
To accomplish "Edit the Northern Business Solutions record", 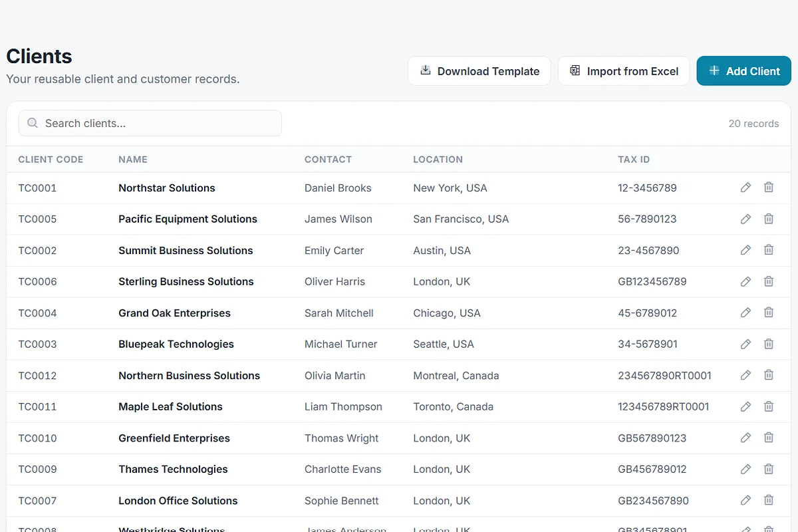I will 745,375.
